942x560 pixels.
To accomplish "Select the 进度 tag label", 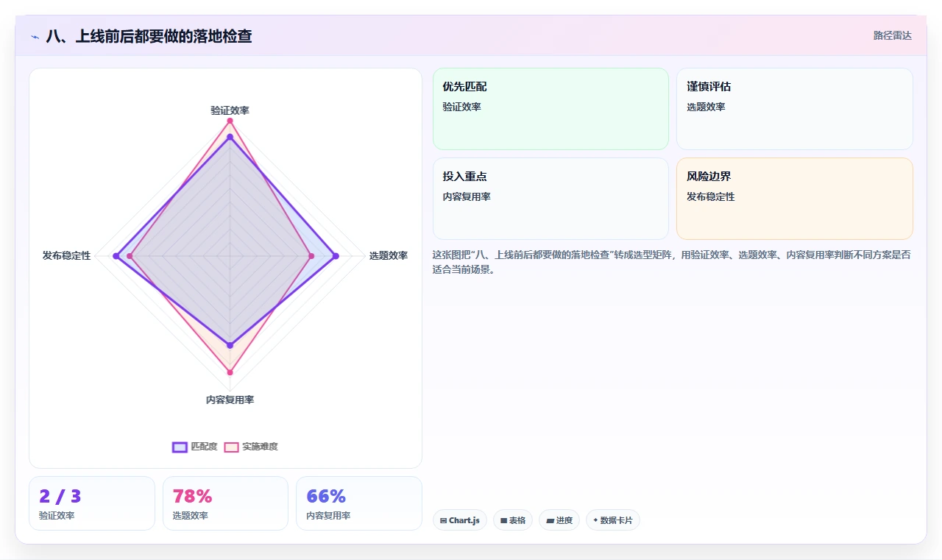I will click(x=564, y=520).
